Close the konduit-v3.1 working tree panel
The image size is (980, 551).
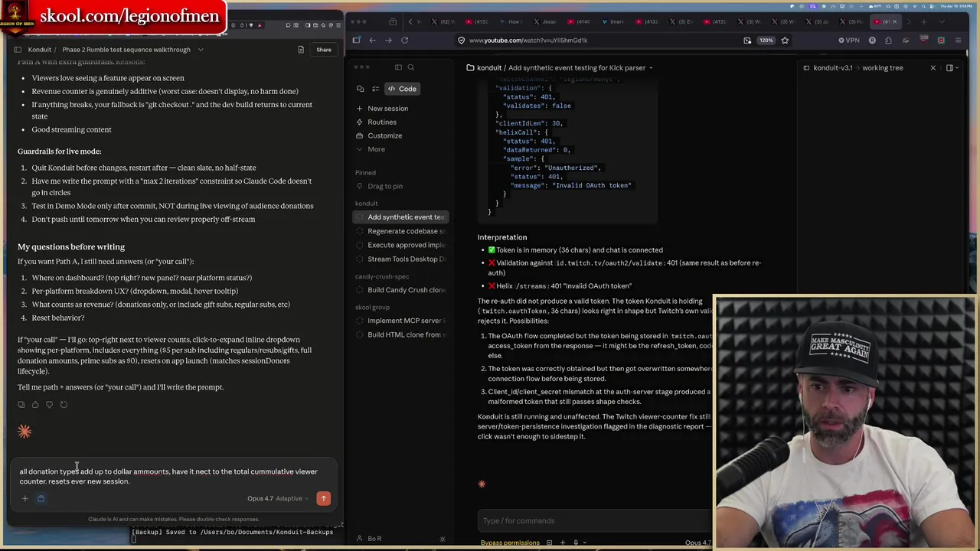pyautogui.click(x=933, y=68)
